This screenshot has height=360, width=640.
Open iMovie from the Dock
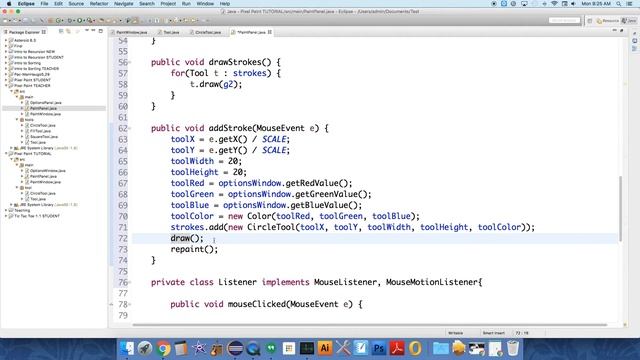pyautogui.click(x=199, y=348)
